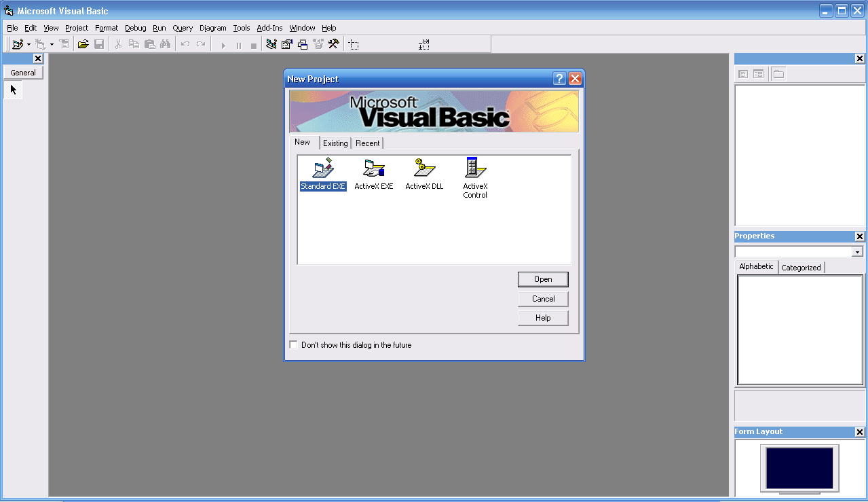Click the Add Form toolbar icon

41,44
